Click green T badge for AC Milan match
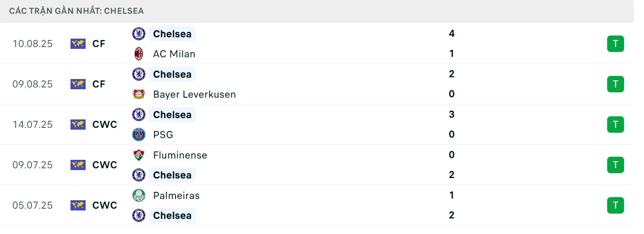 615,44
